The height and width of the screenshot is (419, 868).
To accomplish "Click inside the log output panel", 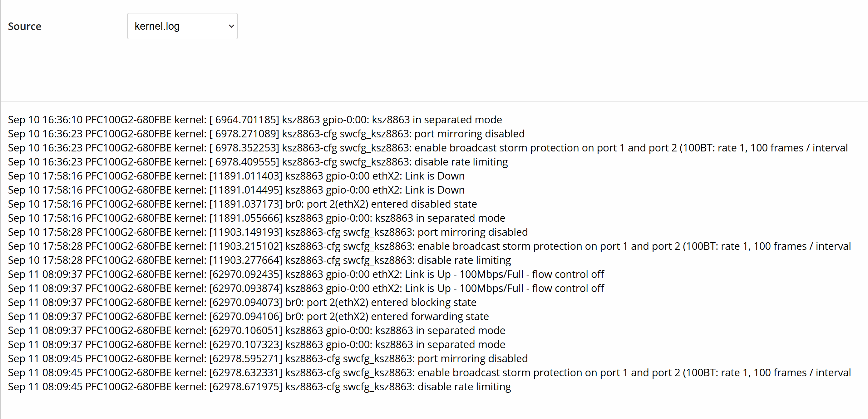I will click(434, 253).
